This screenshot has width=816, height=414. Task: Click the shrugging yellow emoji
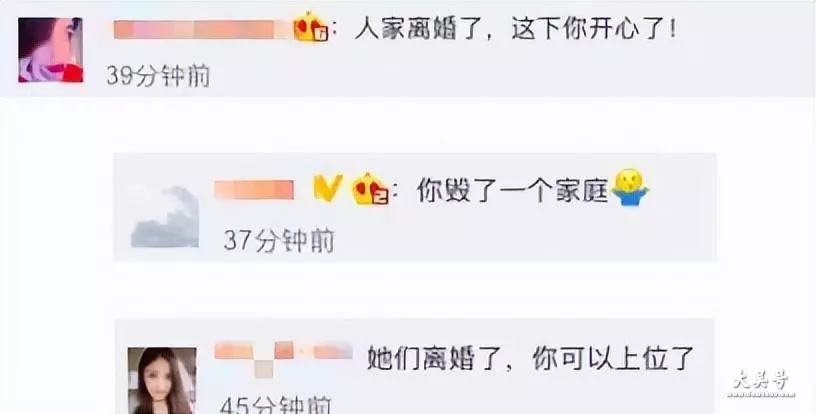click(630, 187)
